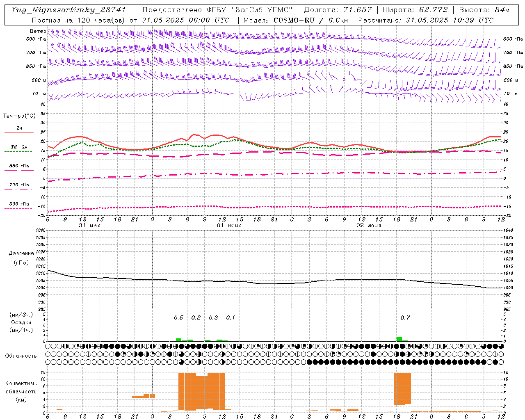Image resolution: width=525 pixels, height=420 pixels.
Task: Click the Td 2м legend label
Action: point(19,147)
